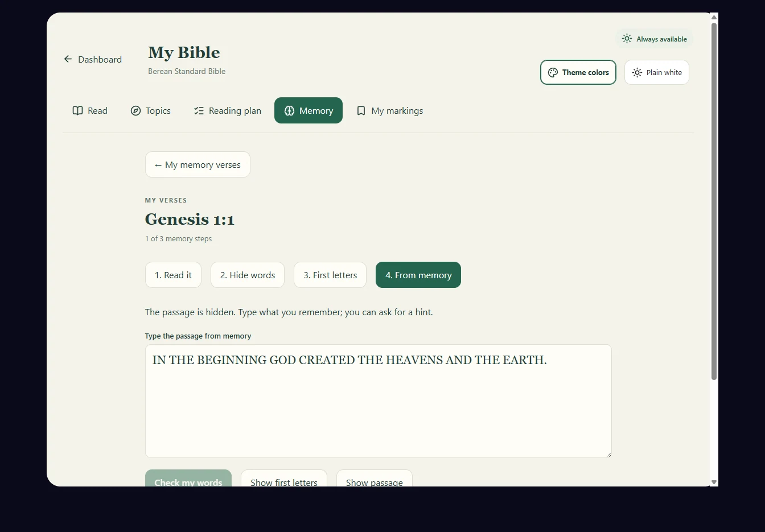
Task: Click the Genesis 1:1 heading
Action: point(190,219)
